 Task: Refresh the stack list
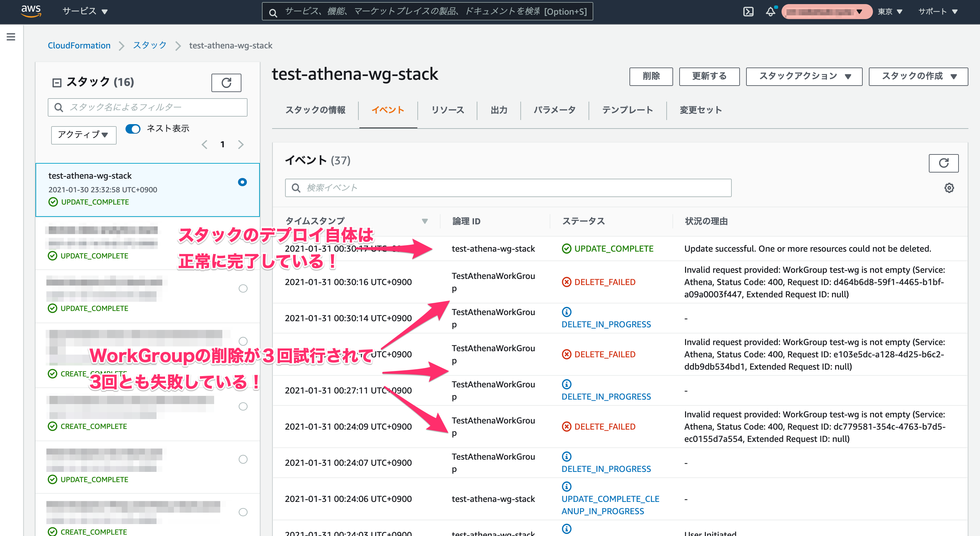tap(226, 83)
